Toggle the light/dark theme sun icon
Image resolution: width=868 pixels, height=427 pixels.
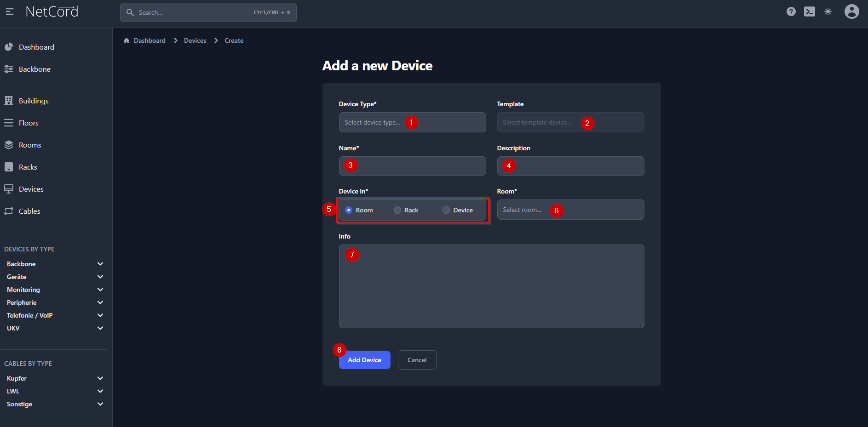(828, 11)
